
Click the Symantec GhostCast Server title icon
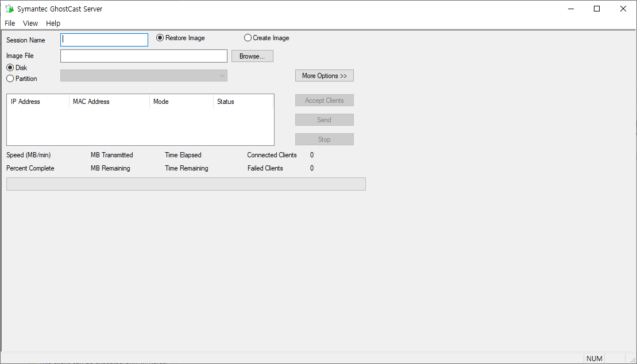(9, 9)
